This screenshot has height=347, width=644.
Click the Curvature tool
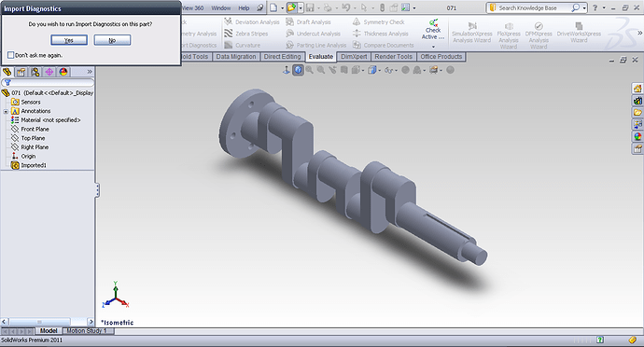tap(243, 45)
